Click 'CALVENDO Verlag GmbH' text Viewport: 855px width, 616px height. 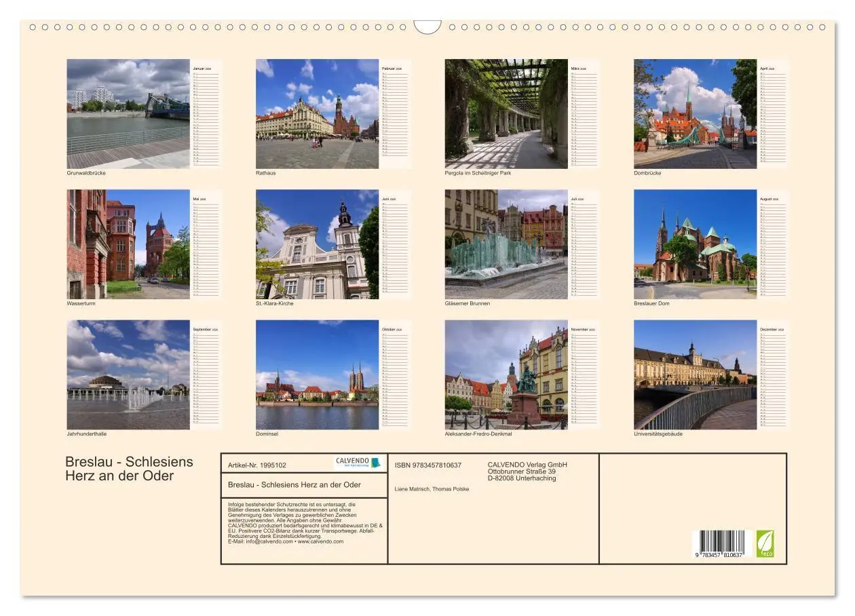[x=527, y=465]
